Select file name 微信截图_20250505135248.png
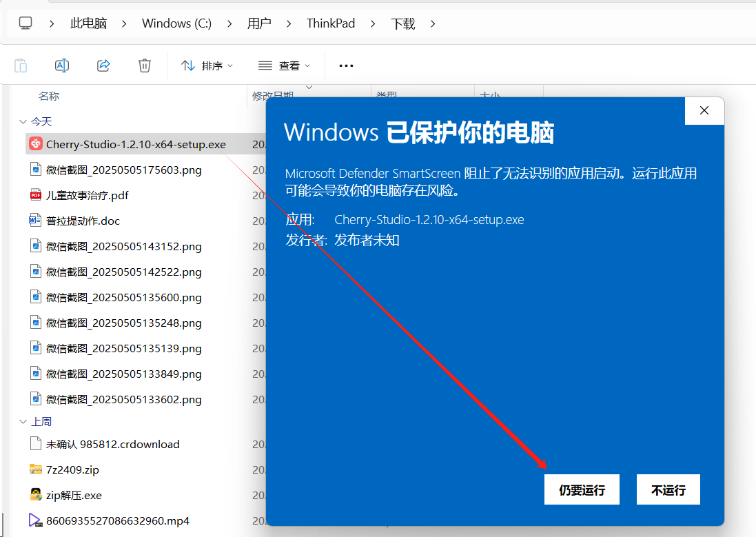This screenshot has width=756, height=537. click(x=124, y=323)
